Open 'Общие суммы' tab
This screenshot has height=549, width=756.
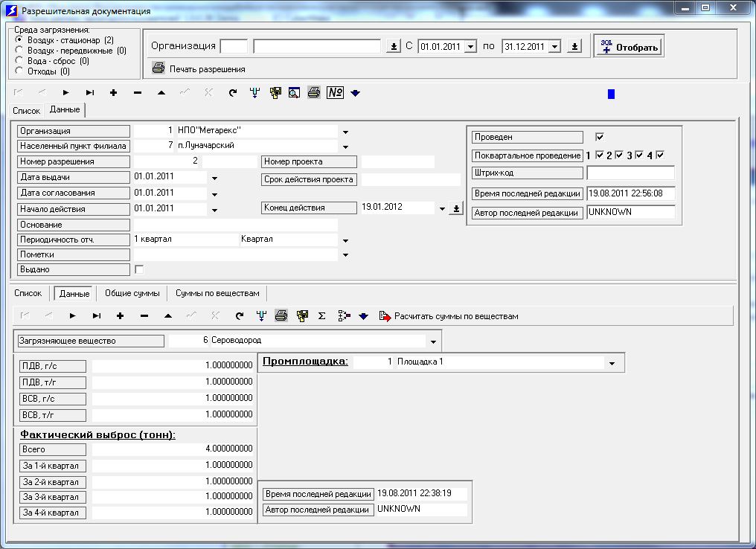pyautogui.click(x=132, y=293)
